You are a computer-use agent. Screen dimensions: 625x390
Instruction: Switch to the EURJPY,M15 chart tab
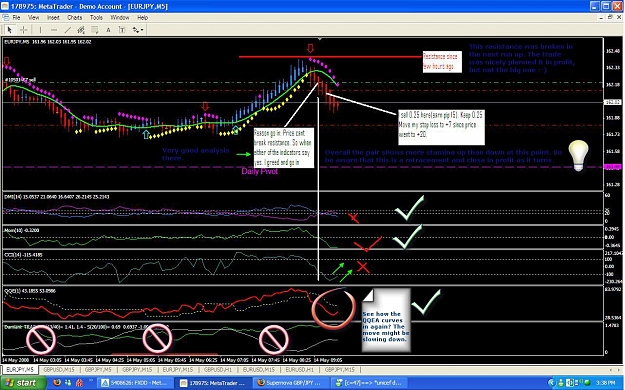coord(178,370)
